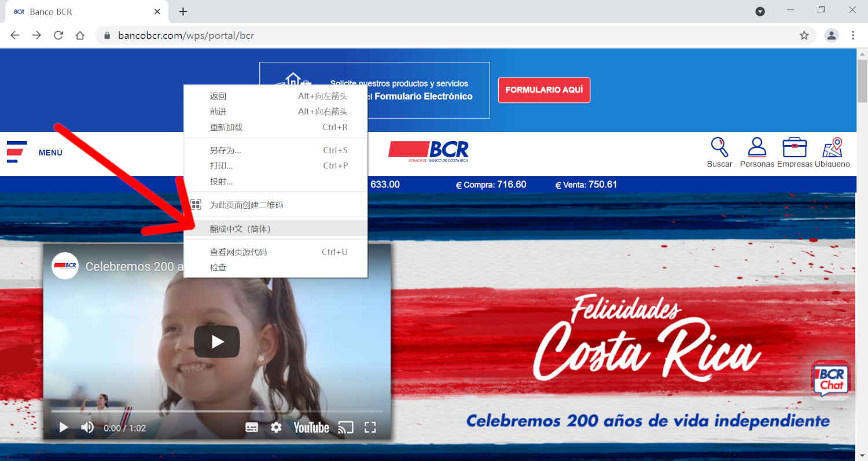Open the BCR Chat widget
Image resolution: width=868 pixels, height=461 pixels.
coord(831,379)
